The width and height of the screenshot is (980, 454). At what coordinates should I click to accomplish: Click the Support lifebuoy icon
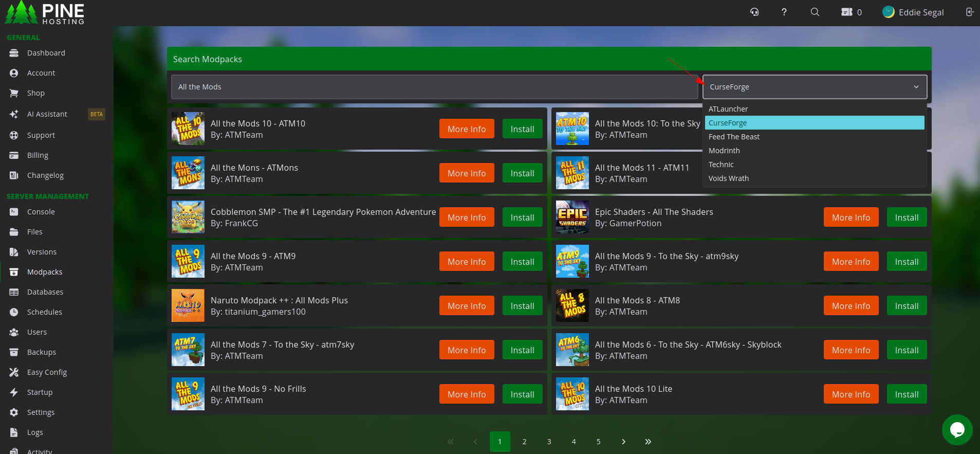14,135
